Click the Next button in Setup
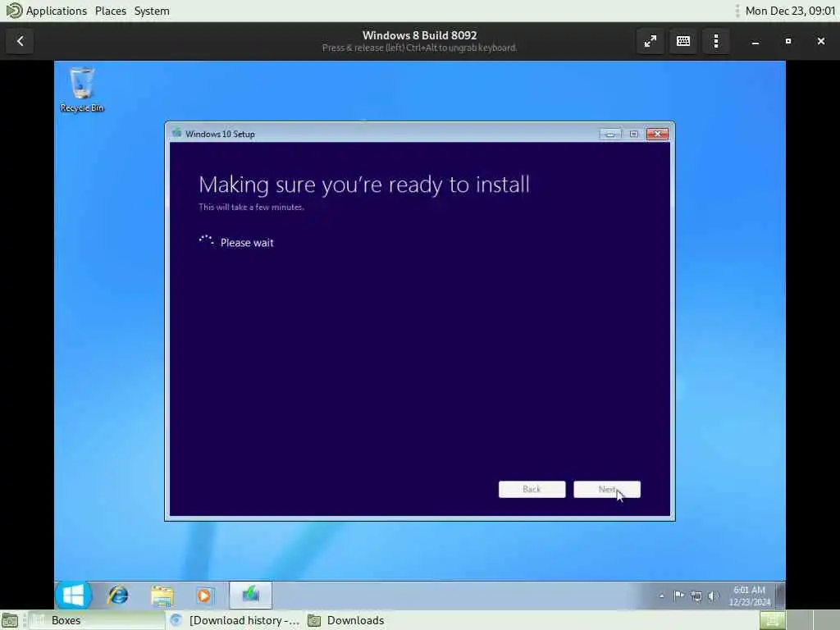Screen dimensions: 840x630 (x=607, y=489)
